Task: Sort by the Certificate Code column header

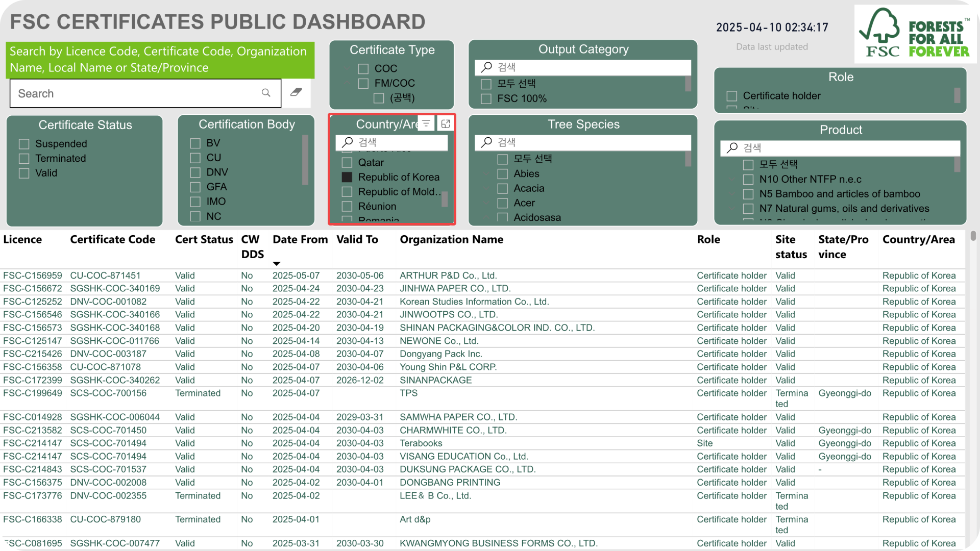Action: point(112,239)
